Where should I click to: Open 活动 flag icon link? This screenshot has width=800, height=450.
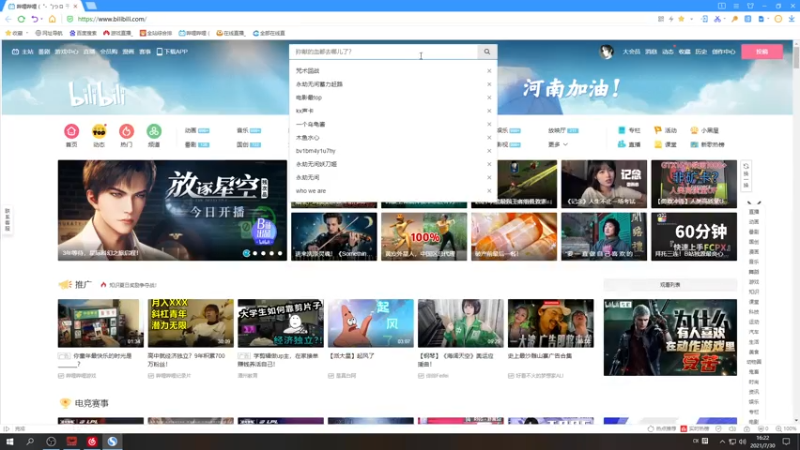(x=665, y=131)
